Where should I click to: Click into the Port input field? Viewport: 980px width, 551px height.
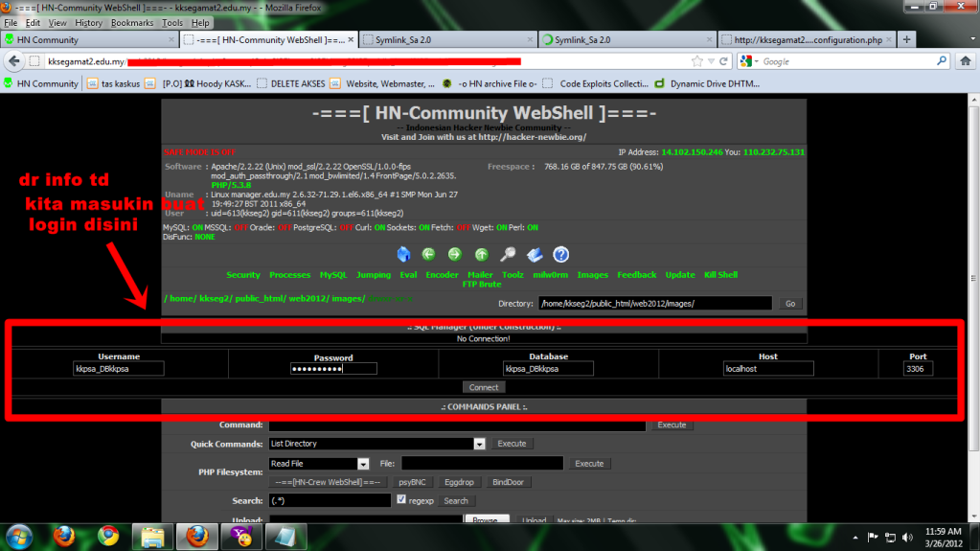[918, 369]
